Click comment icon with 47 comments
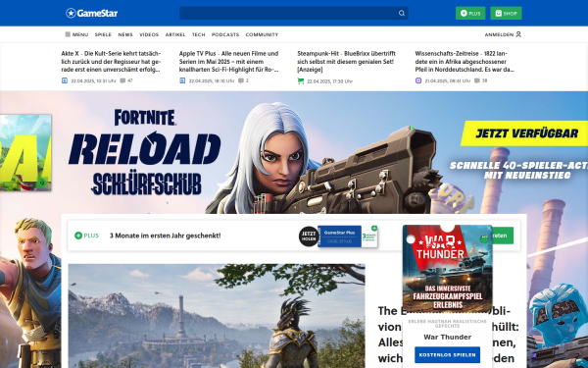Image resolution: width=588 pixels, height=368 pixels. (122, 80)
